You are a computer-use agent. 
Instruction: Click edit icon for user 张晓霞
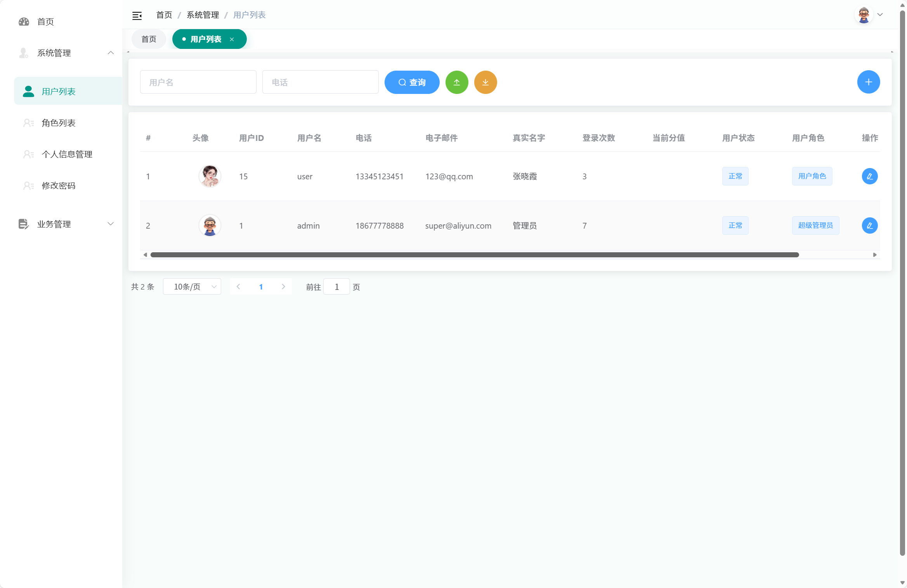(x=869, y=176)
